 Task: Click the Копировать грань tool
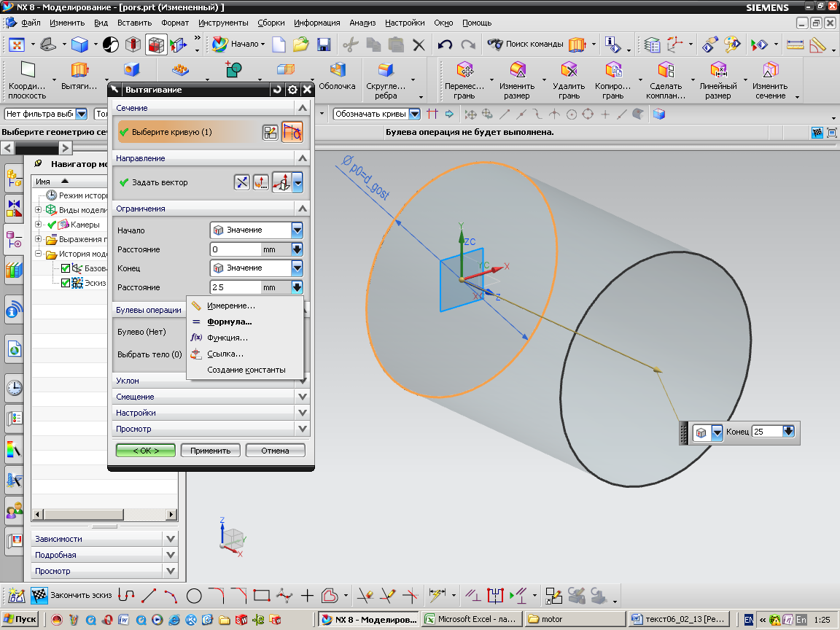coord(612,80)
